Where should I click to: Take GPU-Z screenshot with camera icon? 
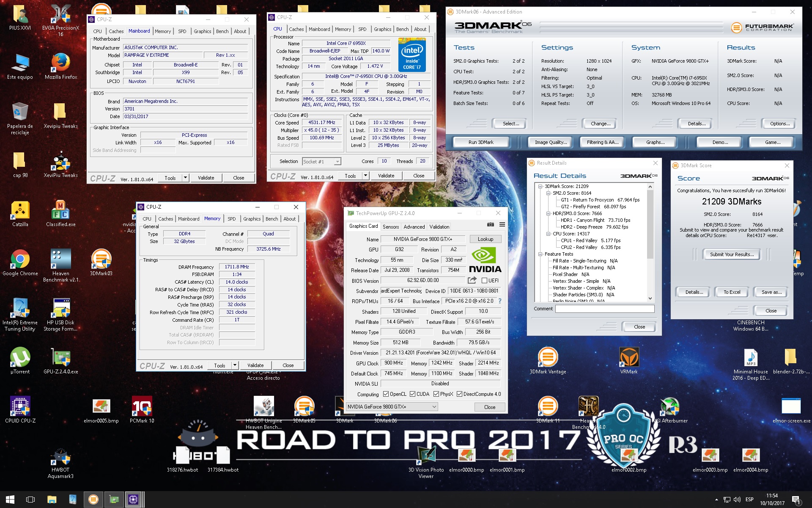490,224
